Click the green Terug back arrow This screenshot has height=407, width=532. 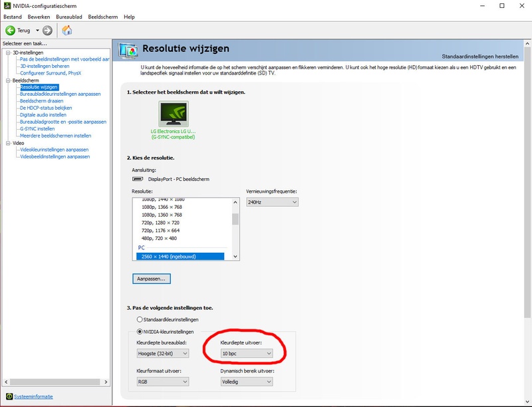click(x=10, y=31)
